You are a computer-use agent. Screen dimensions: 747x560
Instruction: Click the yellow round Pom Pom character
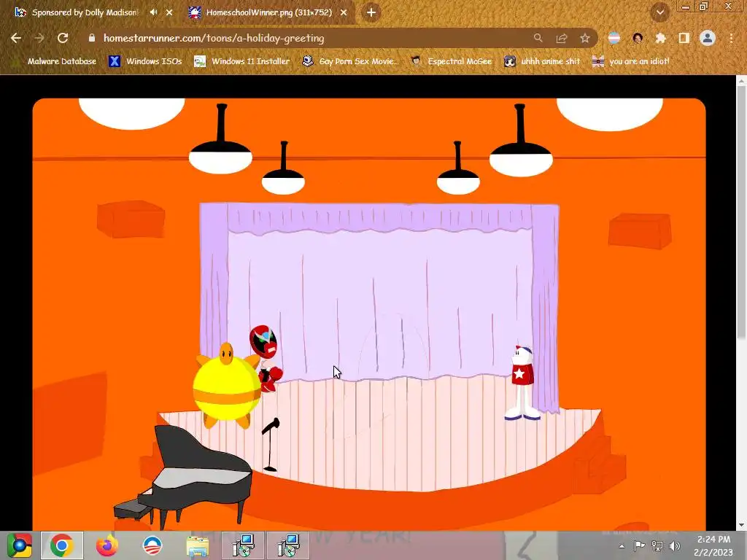point(226,386)
